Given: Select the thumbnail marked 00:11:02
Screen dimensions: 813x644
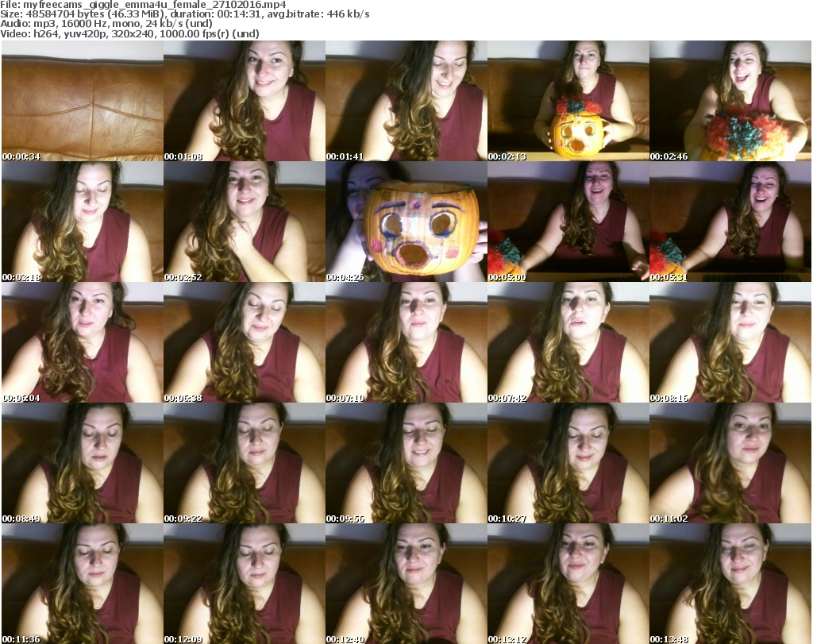Looking at the screenshot, I should click(x=730, y=463).
